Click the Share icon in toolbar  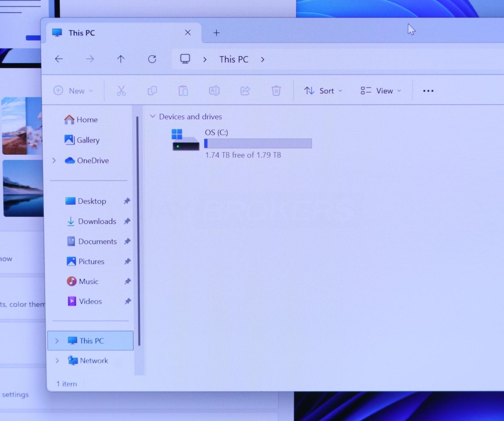(x=245, y=91)
